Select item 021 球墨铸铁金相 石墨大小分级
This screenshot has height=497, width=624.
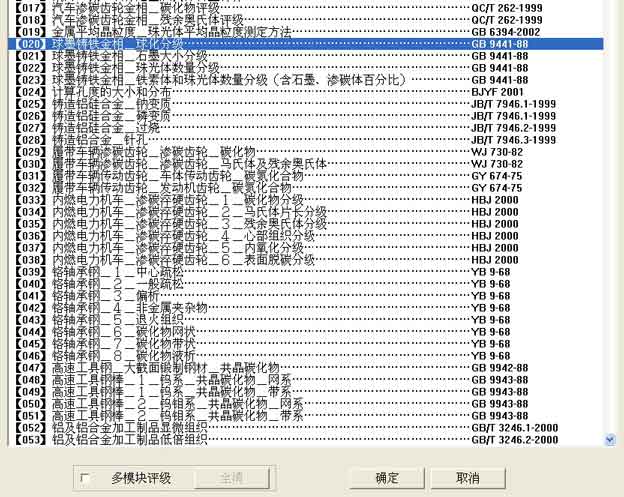pos(130,56)
